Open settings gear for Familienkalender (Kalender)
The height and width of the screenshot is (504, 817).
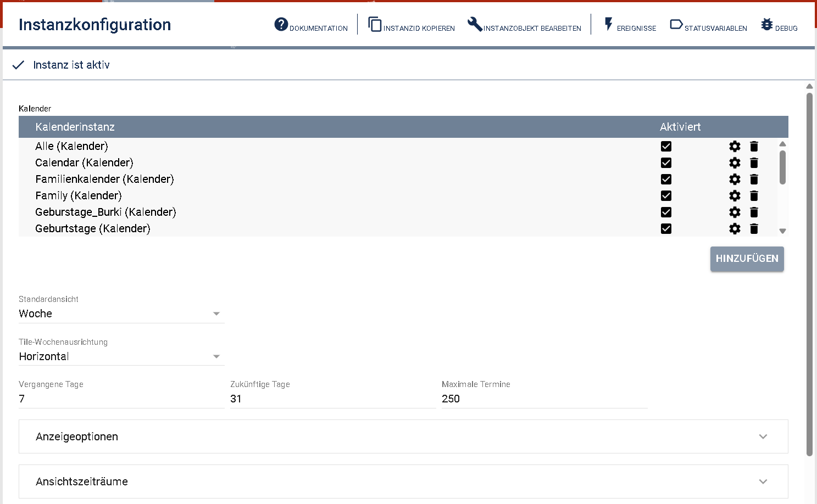(x=735, y=180)
